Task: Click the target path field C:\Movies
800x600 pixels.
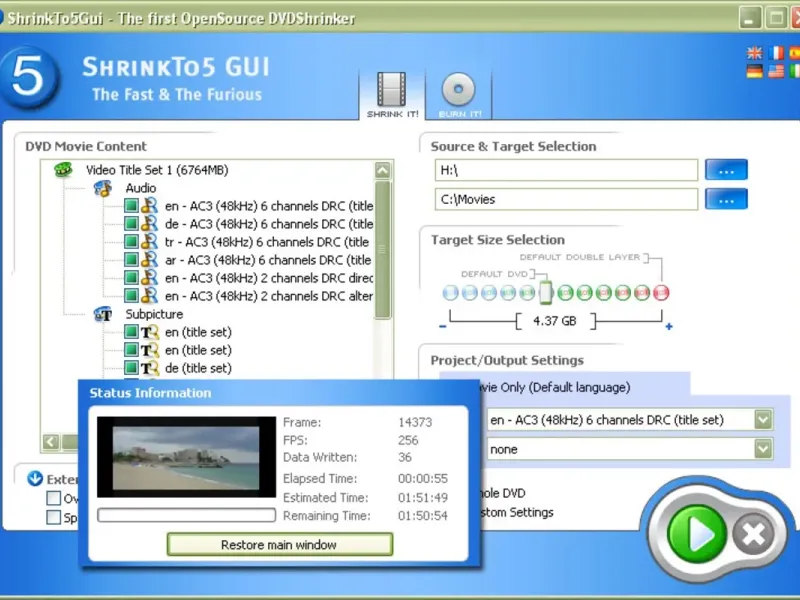Action: coord(566,199)
